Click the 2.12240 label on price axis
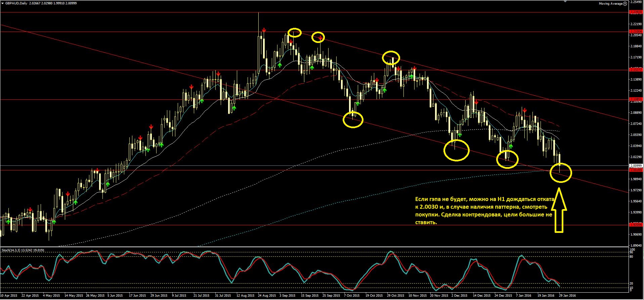 [x=637, y=91]
